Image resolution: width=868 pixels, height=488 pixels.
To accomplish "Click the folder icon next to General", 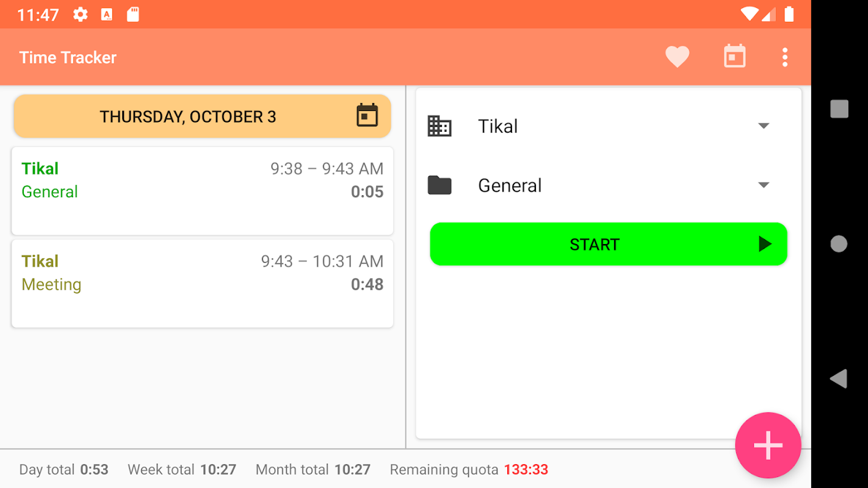I will click(x=439, y=185).
